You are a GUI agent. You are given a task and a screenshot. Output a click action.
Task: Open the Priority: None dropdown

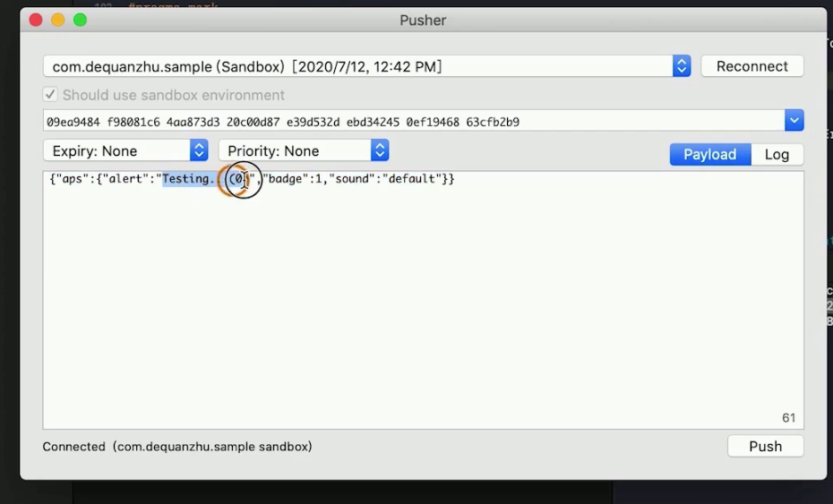304,150
